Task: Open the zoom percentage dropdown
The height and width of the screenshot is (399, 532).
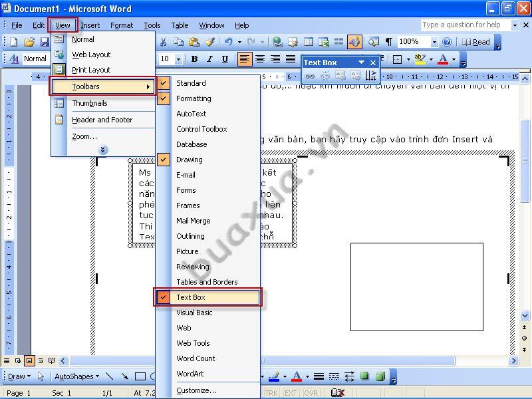Action: pyautogui.click(x=434, y=42)
